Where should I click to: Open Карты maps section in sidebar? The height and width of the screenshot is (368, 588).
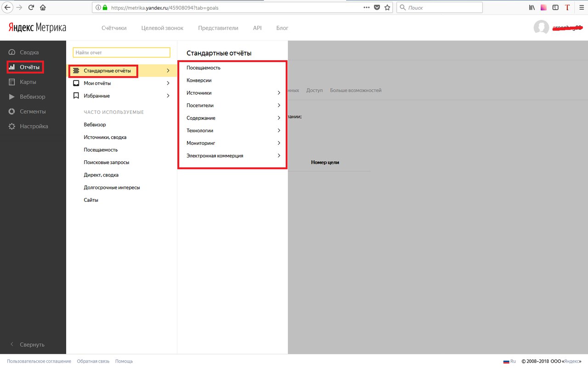[x=22, y=82]
